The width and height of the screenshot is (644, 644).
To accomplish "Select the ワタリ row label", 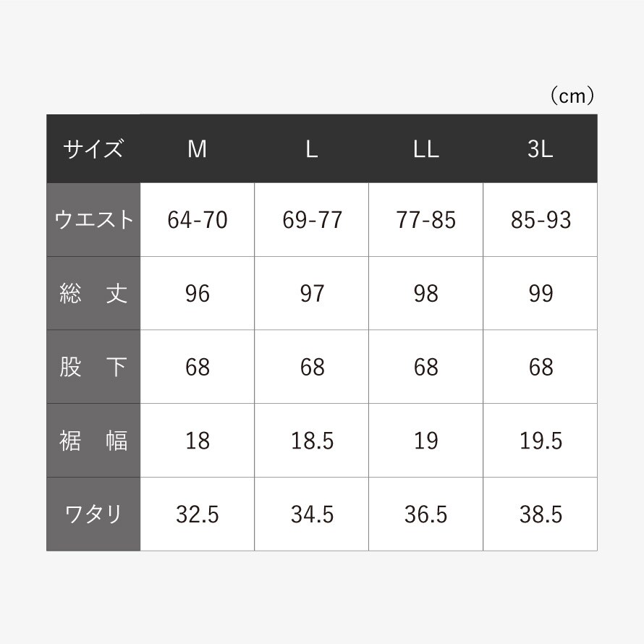I will point(93,514).
